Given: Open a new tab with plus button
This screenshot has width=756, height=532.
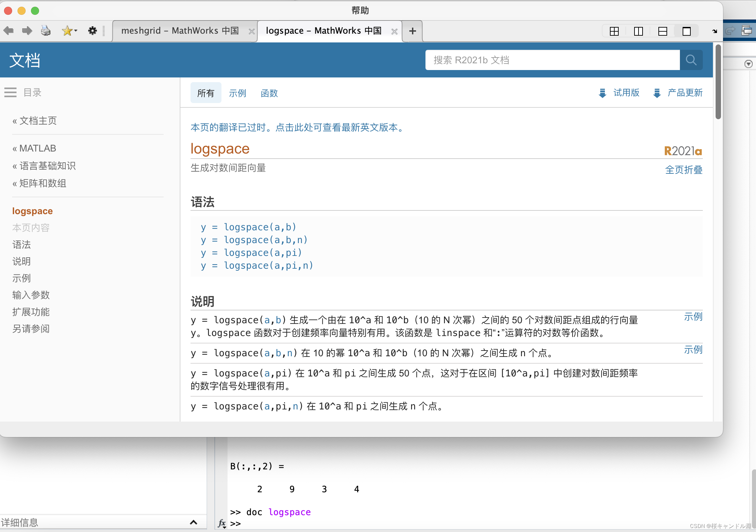Looking at the screenshot, I should [x=412, y=31].
